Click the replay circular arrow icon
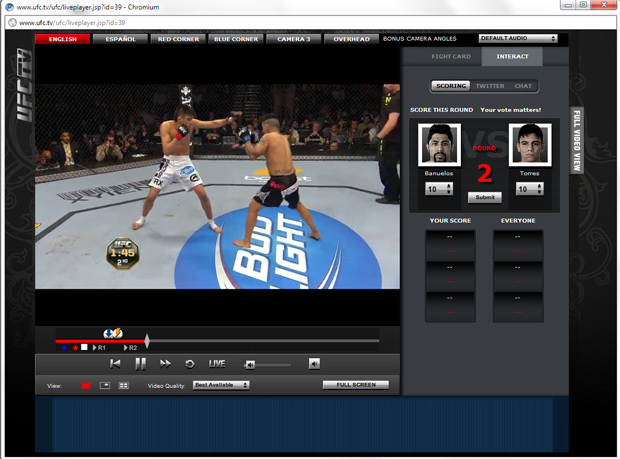 [x=190, y=364]
